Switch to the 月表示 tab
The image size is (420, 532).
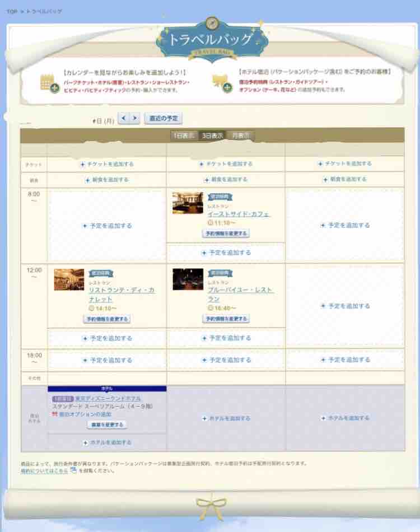(241, 136)
